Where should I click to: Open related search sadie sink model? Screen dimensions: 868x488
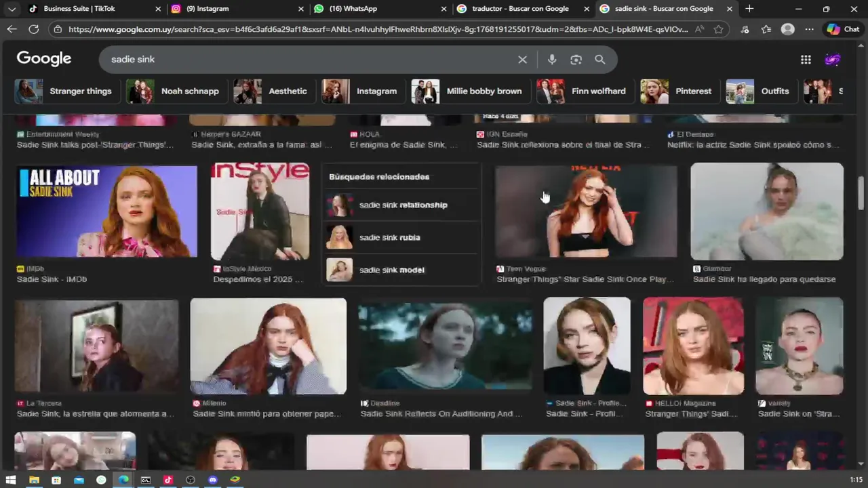[x=401, y=270]
